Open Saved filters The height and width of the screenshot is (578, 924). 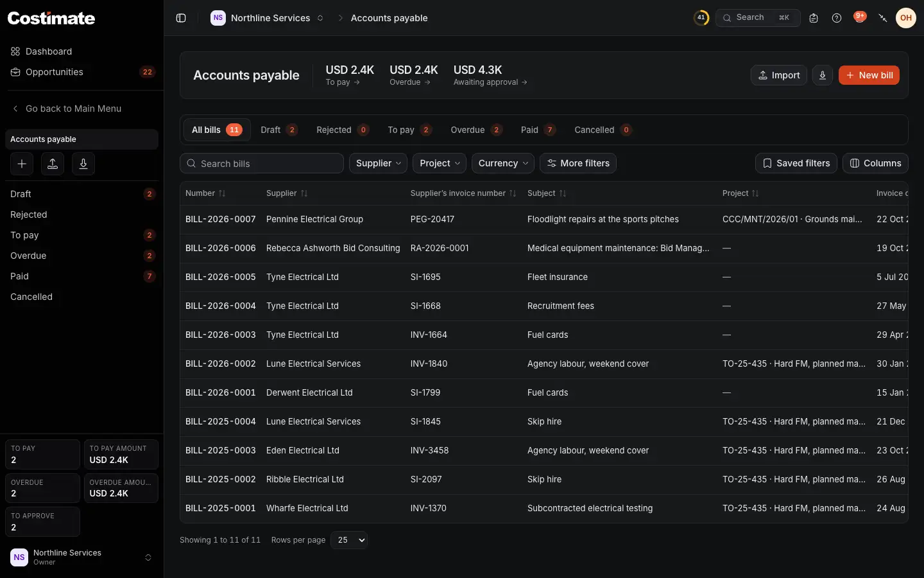[796, 163]
